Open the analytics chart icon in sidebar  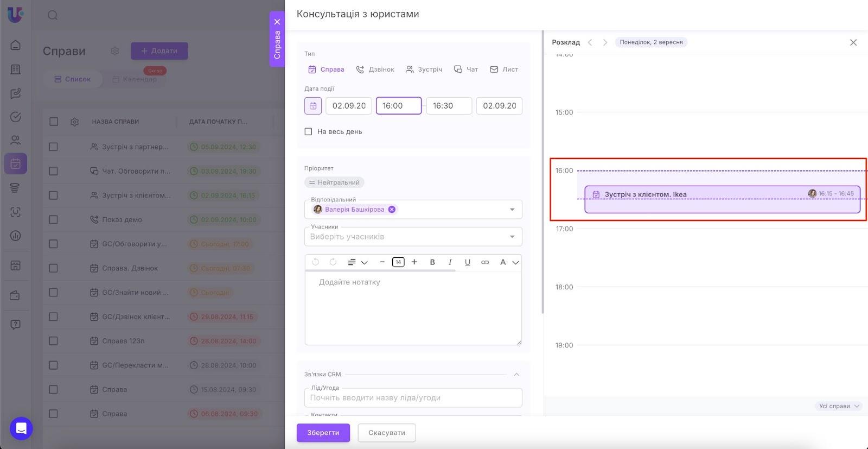(16, 236)
